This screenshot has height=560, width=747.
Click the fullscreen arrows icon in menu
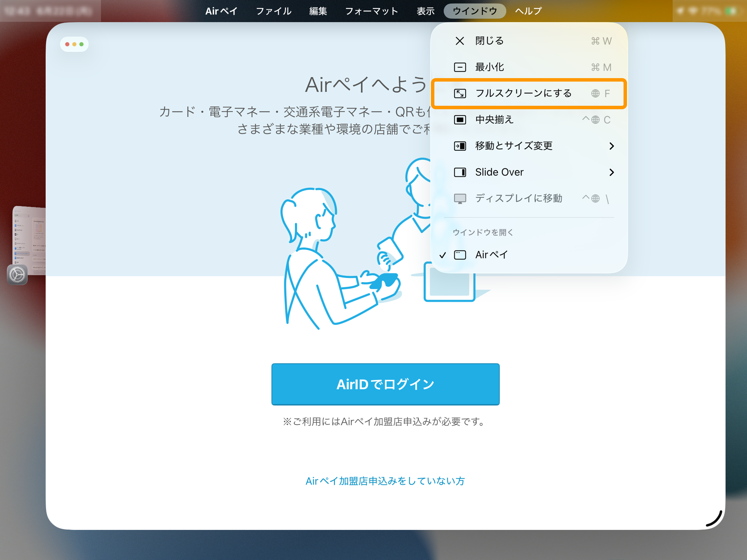tap(460, 93)
